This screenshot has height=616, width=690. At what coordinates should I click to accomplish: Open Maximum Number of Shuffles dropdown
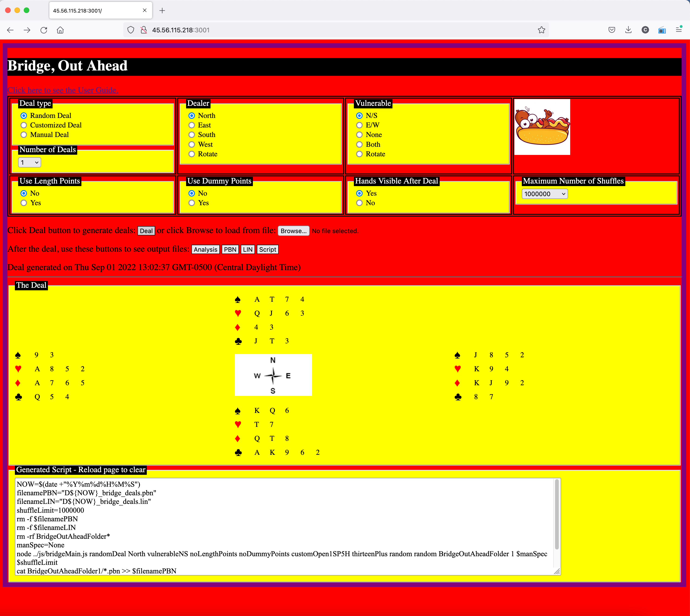(545, 194)
